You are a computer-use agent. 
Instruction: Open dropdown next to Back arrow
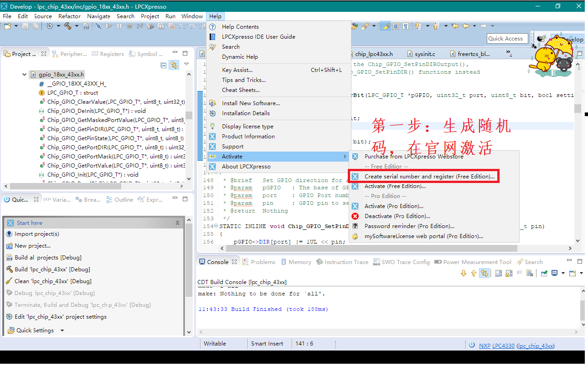coord(474,26)
